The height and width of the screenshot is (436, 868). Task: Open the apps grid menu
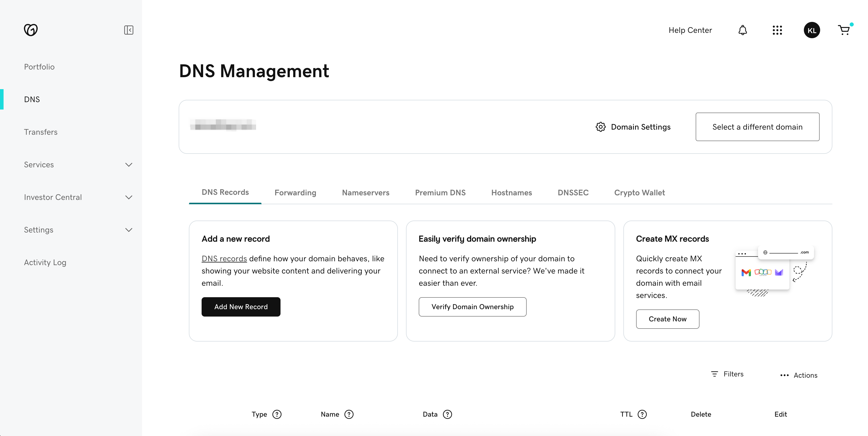point(777,30)
